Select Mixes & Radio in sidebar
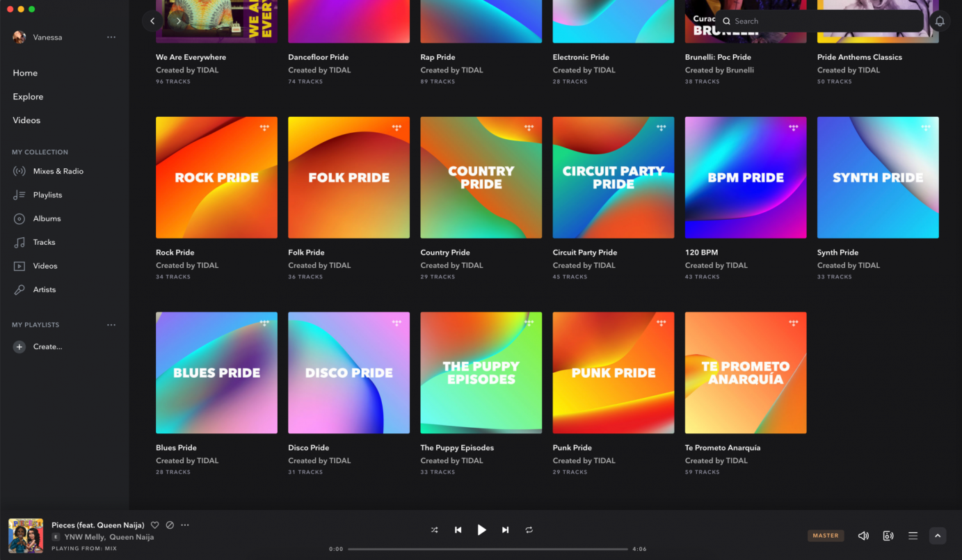Image resolution: width=962 pixels, height=560 pixels. (55, 170)
